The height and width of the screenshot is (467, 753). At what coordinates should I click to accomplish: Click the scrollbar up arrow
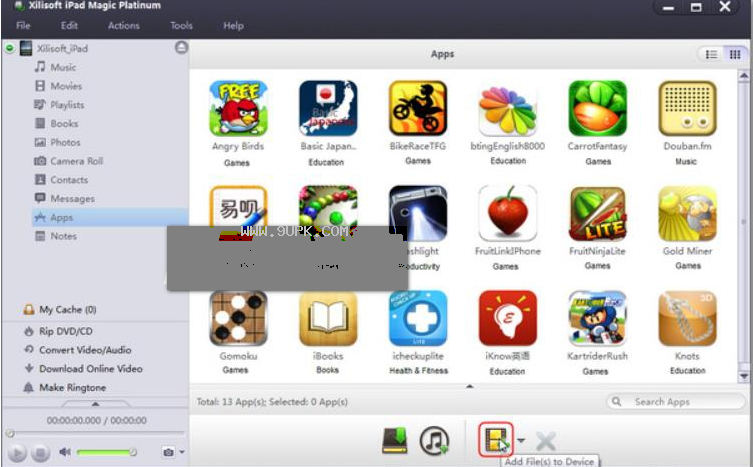[x=744, y=76]
